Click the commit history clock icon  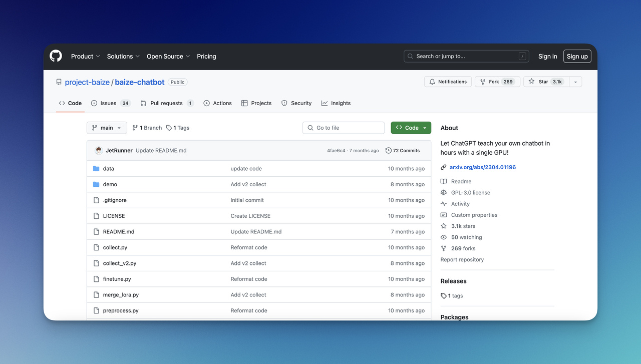pyautogui.click(x=388, y=150)
